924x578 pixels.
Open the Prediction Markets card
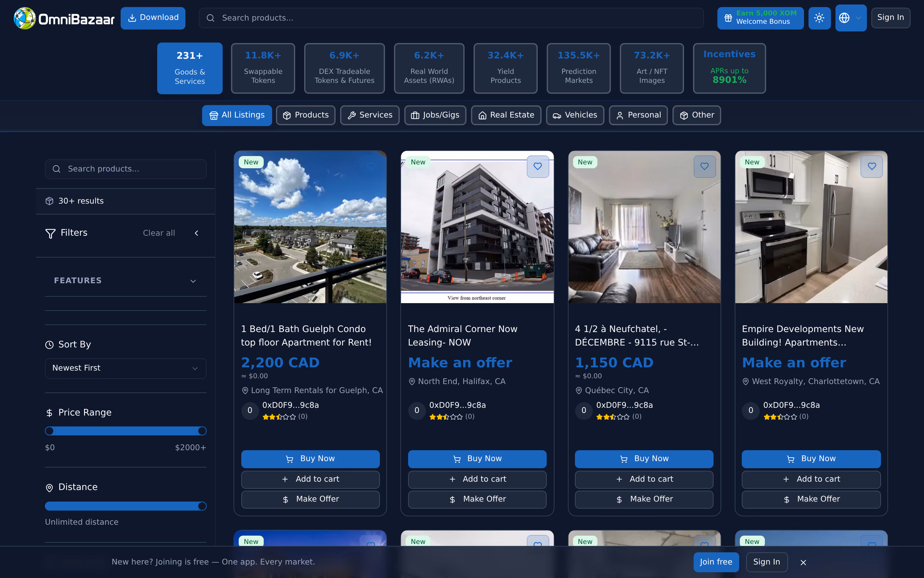tap(578, 68)
